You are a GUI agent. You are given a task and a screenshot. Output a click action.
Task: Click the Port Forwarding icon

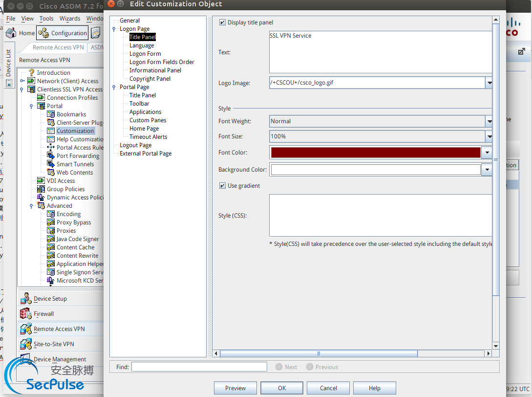pos(50,156)
